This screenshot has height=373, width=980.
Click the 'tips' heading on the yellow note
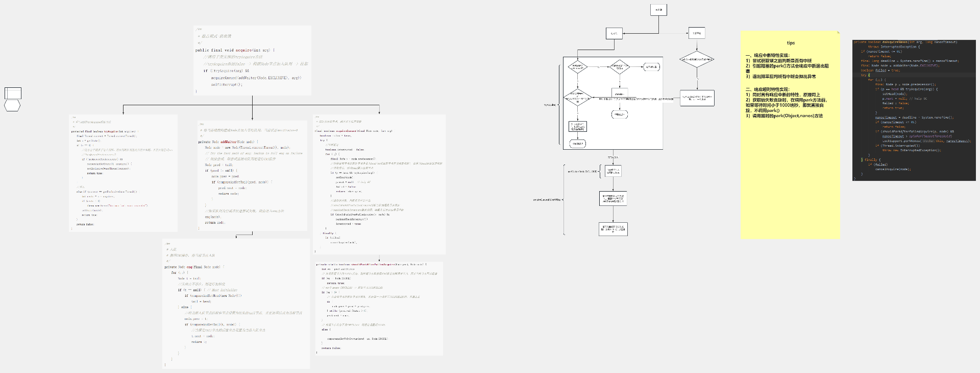790,43
